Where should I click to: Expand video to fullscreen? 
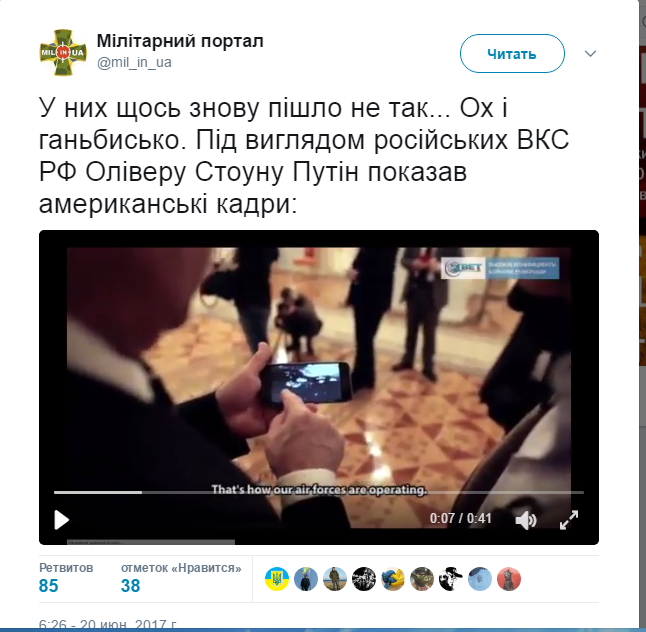[x=569, y=520]
